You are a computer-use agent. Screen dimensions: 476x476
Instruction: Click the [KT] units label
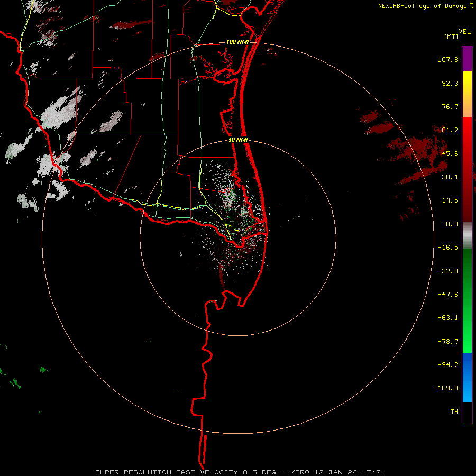(452, 36)
